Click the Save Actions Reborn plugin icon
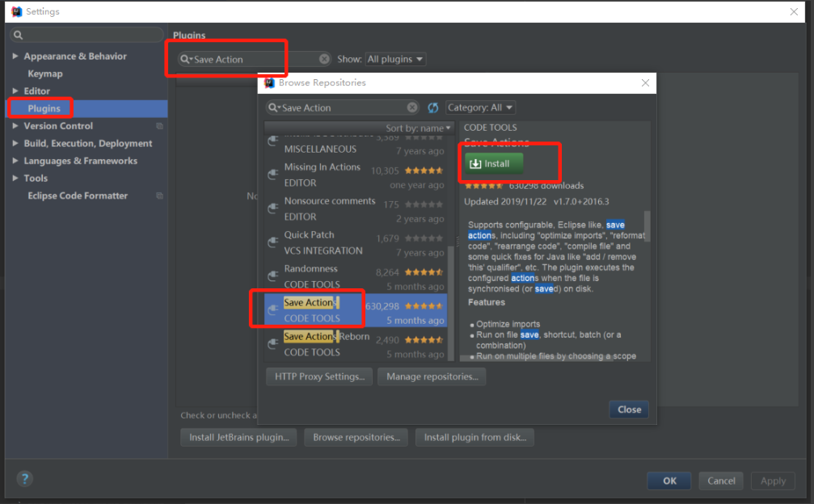Image resolution: width=814 pixels, height=504 pixels. coord(273,344)
